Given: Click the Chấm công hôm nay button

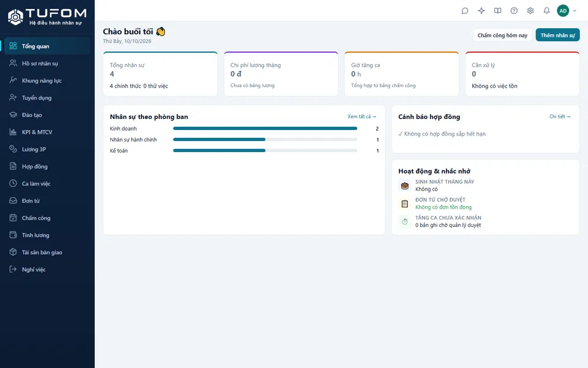Looking at the screenshot, I should pos(502,35).
